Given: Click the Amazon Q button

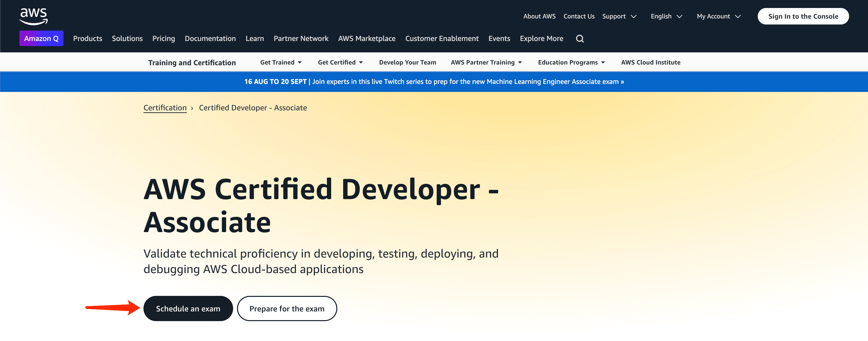Looking at the screenshot, I should tap(41, 39).
